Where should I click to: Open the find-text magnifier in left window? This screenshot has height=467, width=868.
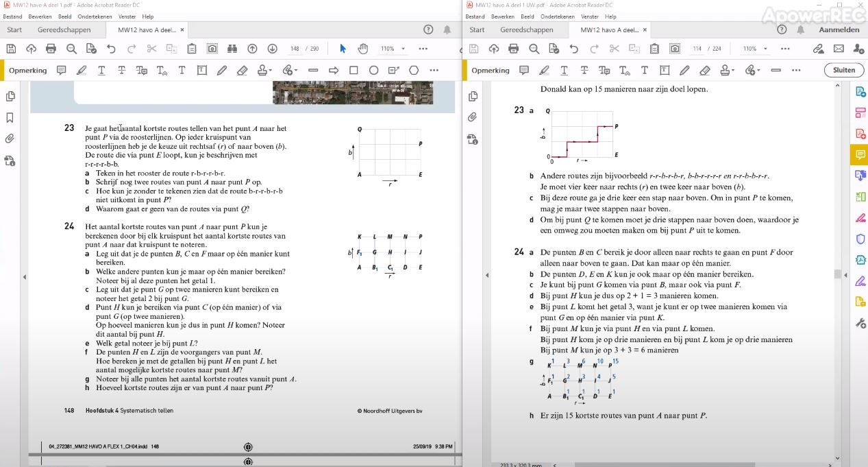pos(71,49)
